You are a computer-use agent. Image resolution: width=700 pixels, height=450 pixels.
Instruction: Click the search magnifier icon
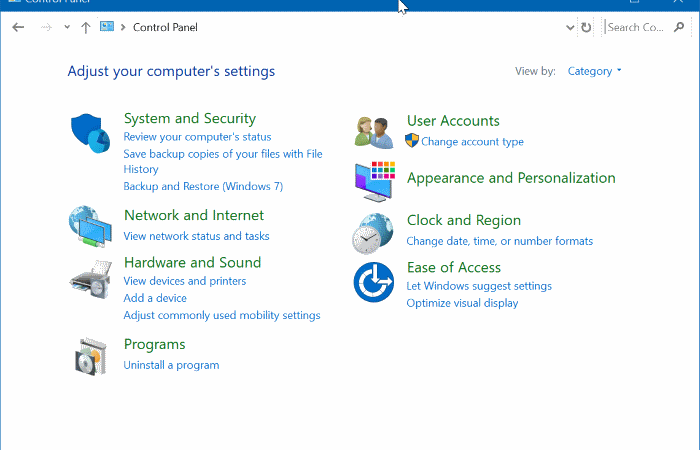[679, 27]
